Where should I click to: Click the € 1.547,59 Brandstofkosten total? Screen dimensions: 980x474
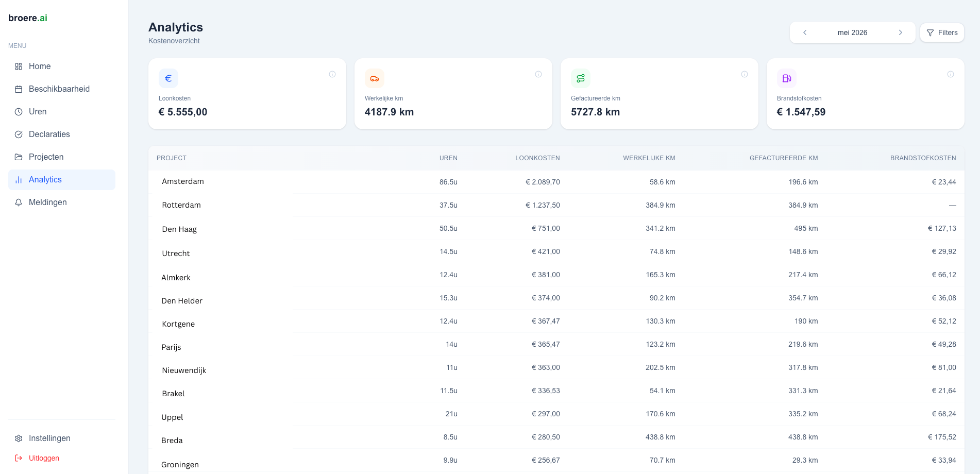801,112
